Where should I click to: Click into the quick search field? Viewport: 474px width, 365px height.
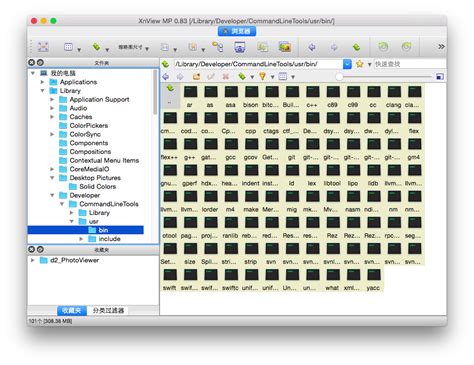tap(409, 64)
